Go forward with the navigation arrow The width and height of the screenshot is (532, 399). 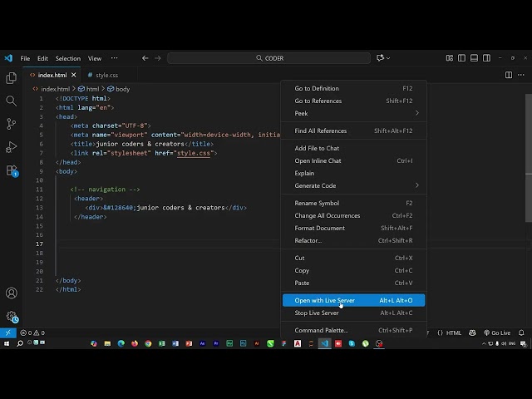coord(158,58)
